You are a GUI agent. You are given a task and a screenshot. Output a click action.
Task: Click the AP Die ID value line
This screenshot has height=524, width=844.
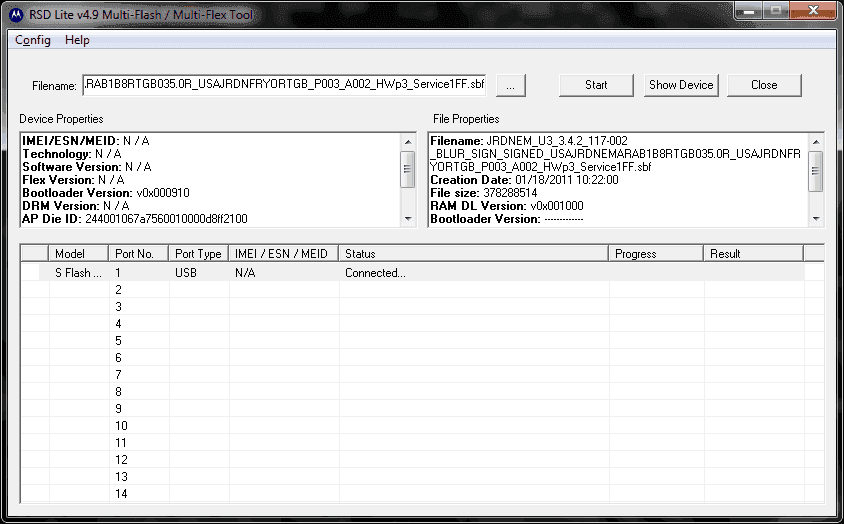135,219
